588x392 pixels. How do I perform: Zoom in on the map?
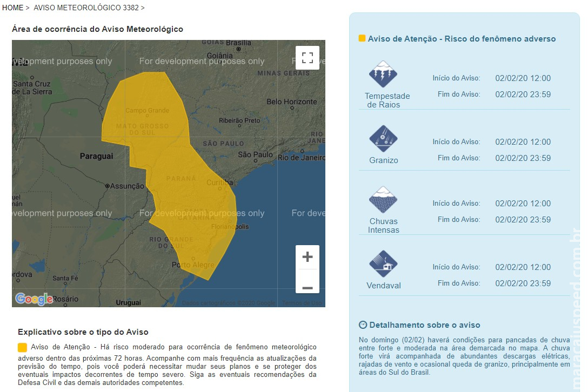(x=307, y=256)
